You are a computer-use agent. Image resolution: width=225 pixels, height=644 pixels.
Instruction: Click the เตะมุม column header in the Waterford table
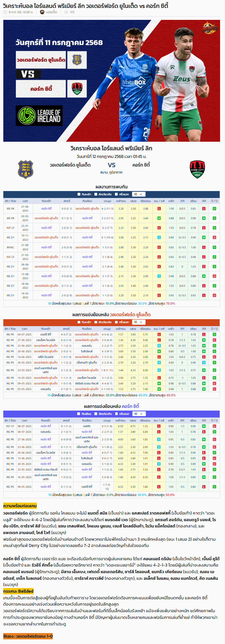point(107,329)
